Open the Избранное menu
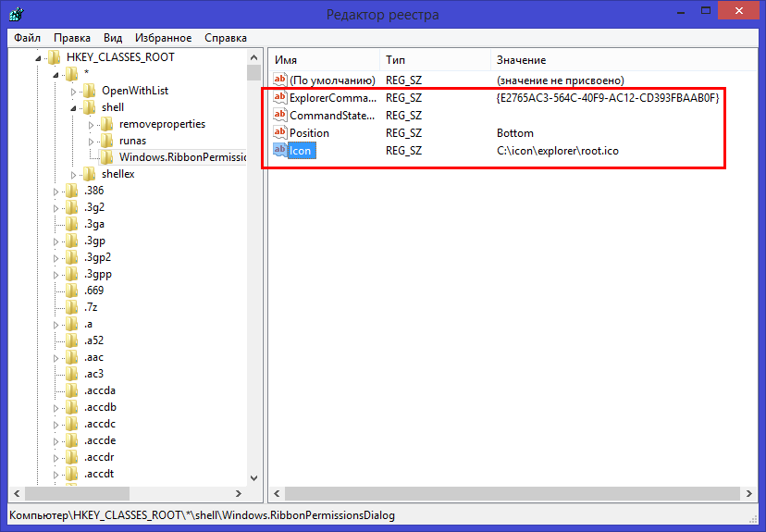This screenshot has height=532, width=766. pyautogui.click(x=163, y=38)
